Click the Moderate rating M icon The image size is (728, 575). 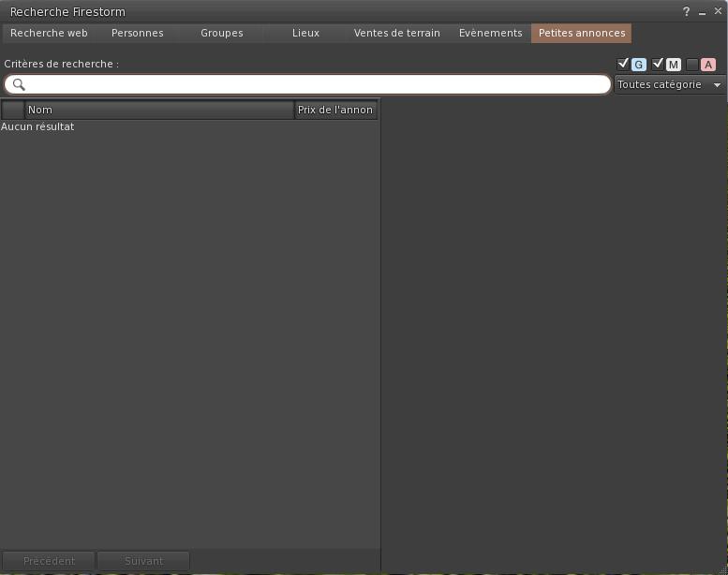(674, 65)
